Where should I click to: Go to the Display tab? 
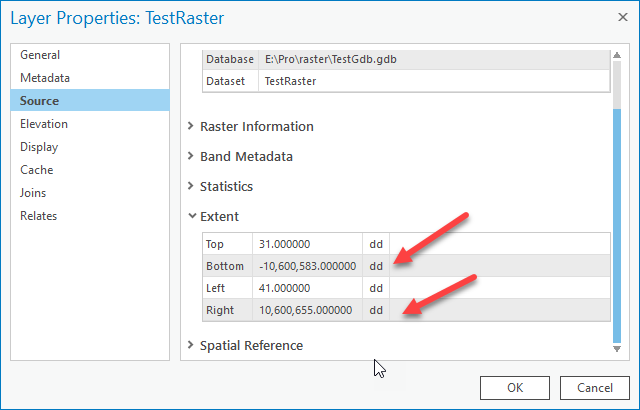(39, 147)
